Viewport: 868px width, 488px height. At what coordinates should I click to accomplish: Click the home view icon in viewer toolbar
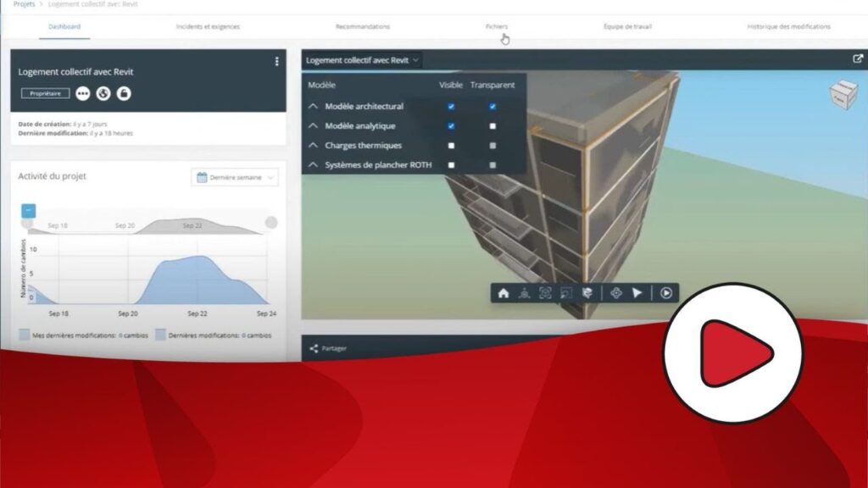pos(504,293)
